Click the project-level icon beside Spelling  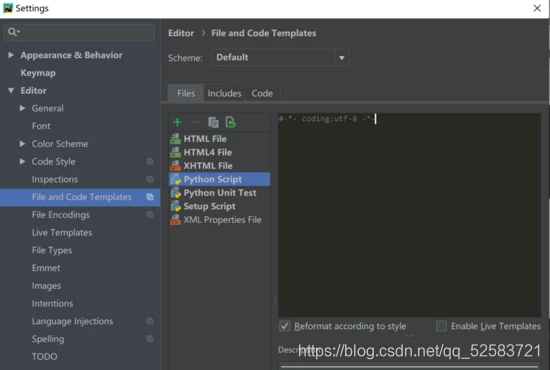point(150,339)
